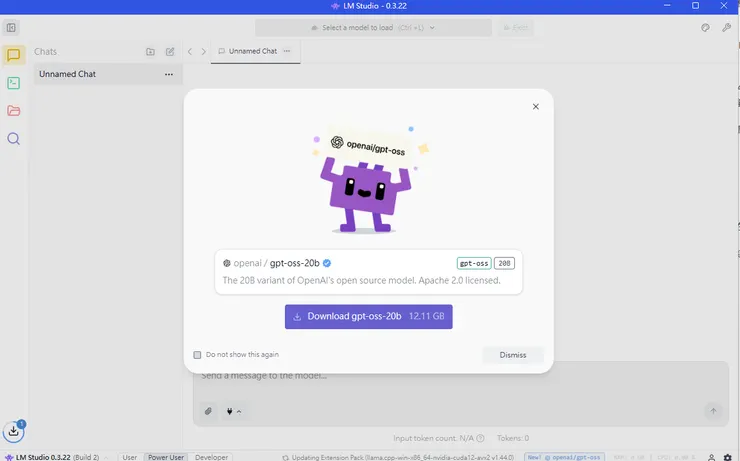This screenshot has width=740, height=461.
Task: Click the user account icon in status bar
Action: pyautogui.click(x=711, y=457)
